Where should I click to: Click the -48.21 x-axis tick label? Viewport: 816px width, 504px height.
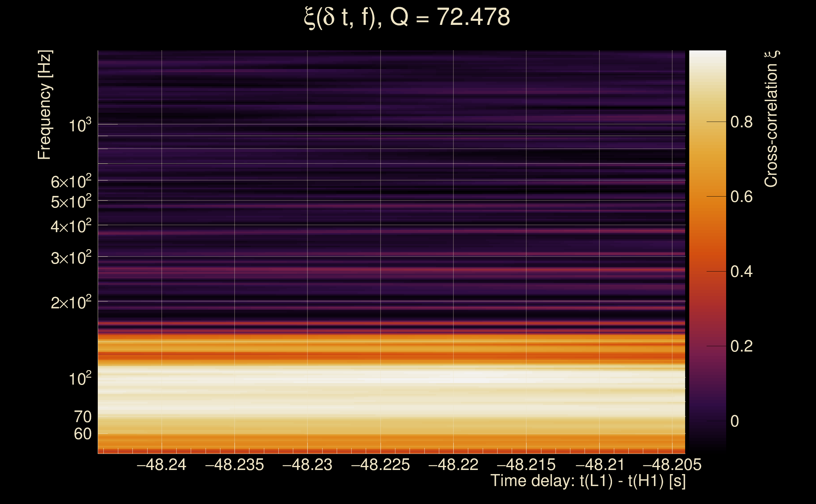[x=599, y=465]
